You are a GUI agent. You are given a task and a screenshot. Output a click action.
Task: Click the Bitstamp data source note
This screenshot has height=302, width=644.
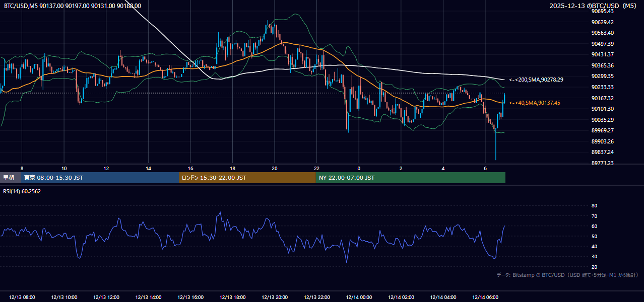pyautogui.click(x=567, y=275)
